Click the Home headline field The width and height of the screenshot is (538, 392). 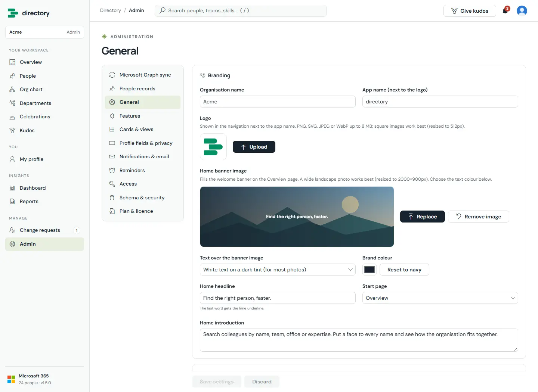click(x=278, y=298)
